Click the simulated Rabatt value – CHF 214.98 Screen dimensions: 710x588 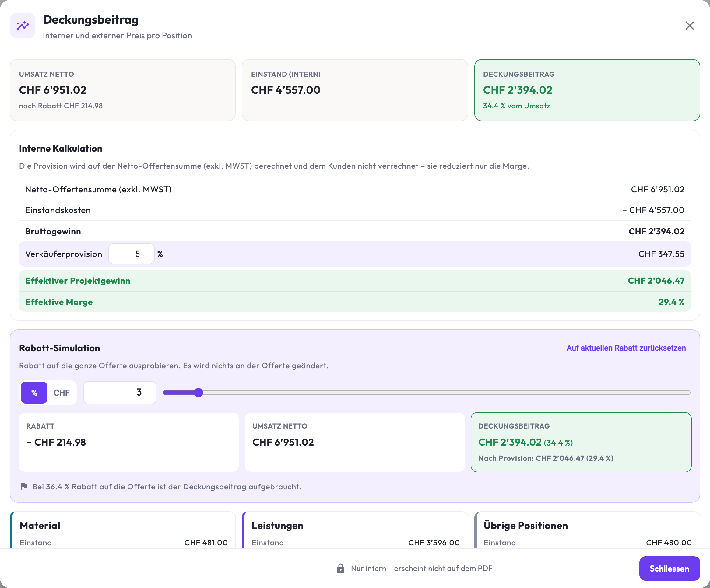(56, 442)
